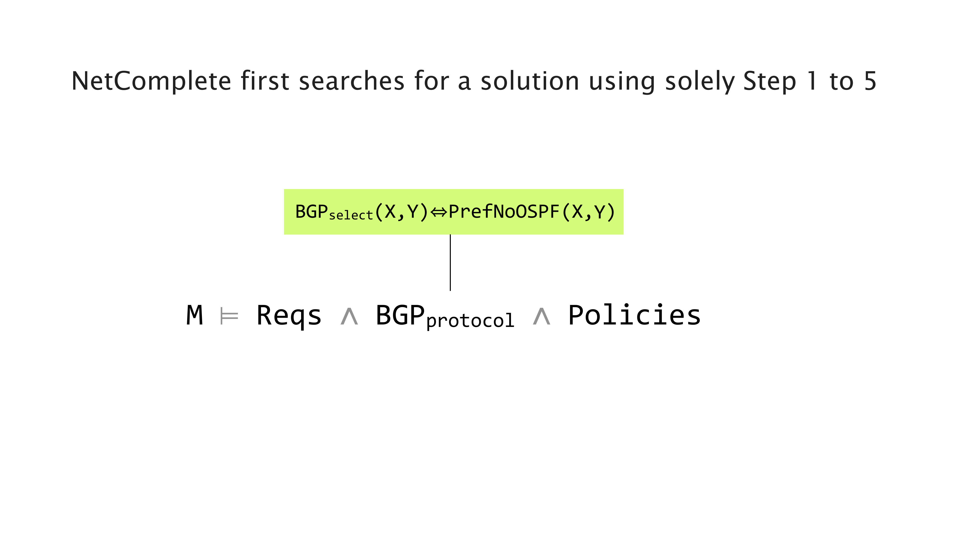The width and height of the screenshot is (980, 551).
Task: Click the Policies term in the formula
Action: click(x=634, y=316)
